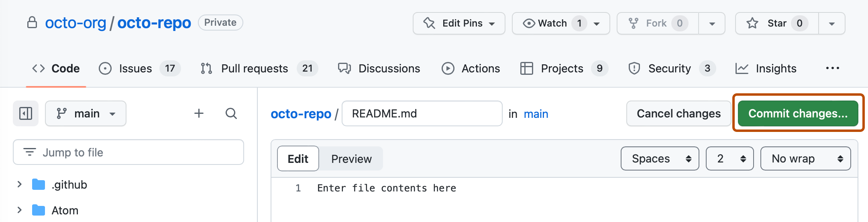Click the green Commit changes button
Image resolution: width=868 pixels, height=222 pixels.
coord(798,113)
